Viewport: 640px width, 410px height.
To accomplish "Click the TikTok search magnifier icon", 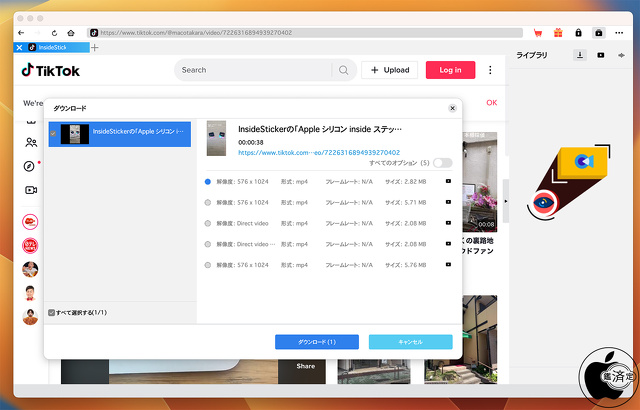I will (344, 70).
